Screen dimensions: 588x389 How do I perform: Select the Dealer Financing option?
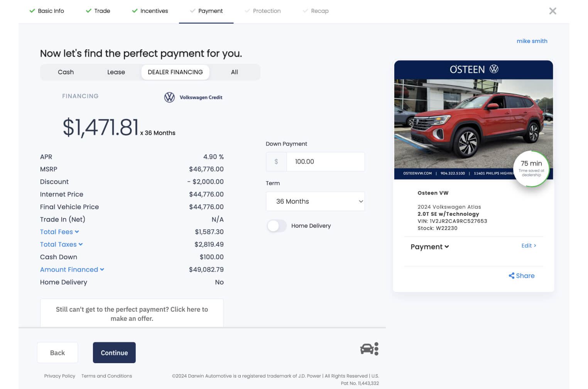[175, 72]
